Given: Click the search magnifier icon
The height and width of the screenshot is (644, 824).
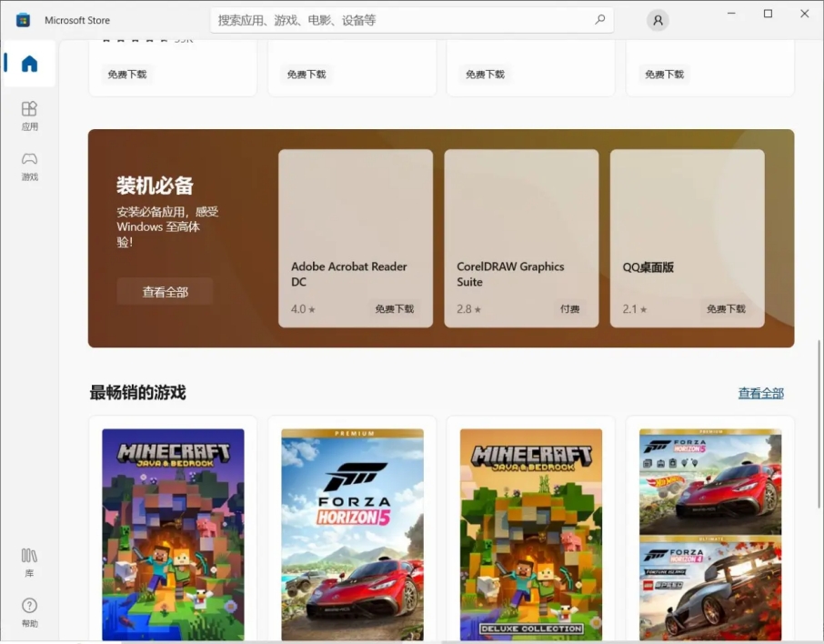Looking at the screenshot, I should [x=599, y=19].
